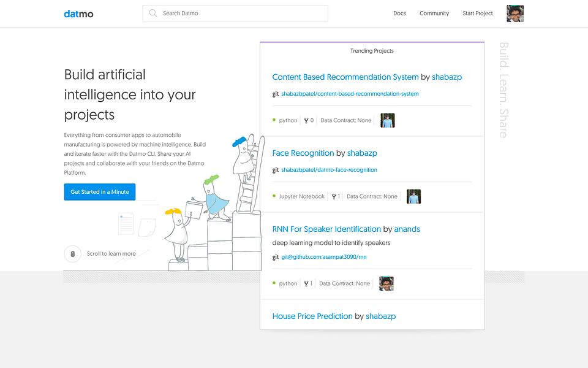Click the Trending Projects heading
Screen dimensions: 588x368
click(x=372, y=51)
